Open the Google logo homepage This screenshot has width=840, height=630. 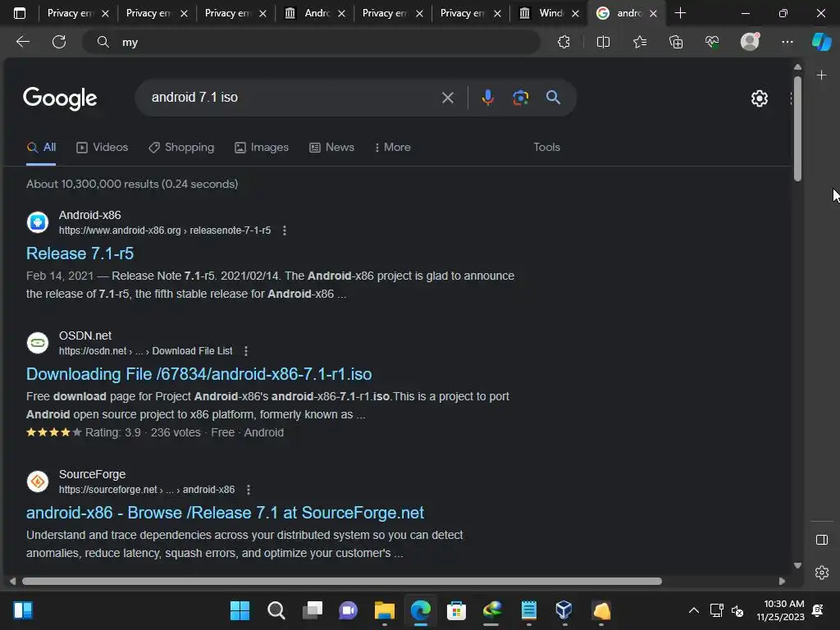pyautogui.click(x=60, y=98)
